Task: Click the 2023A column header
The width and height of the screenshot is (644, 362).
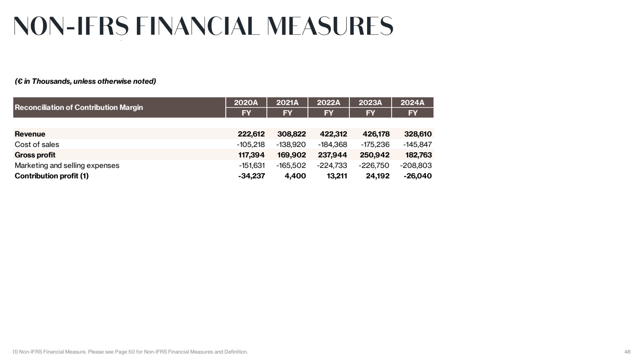Action: click(370, 103)
